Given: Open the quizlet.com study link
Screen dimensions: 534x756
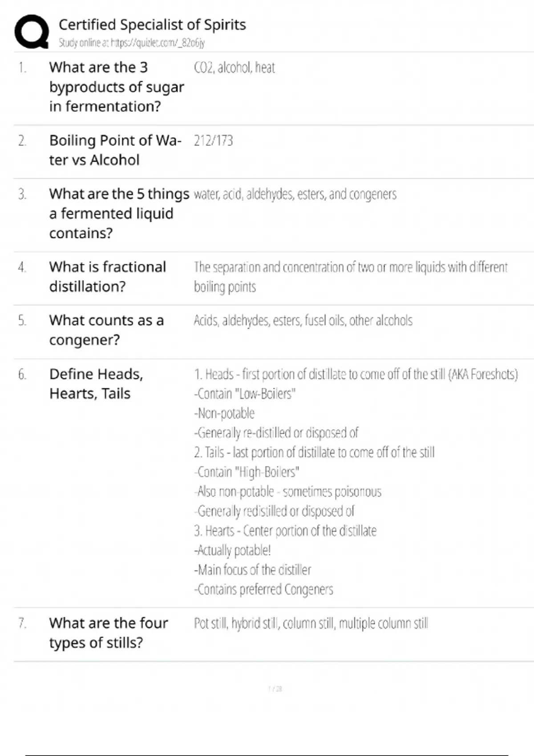Looking at the screenshot, I should click(x=132, y=43).
